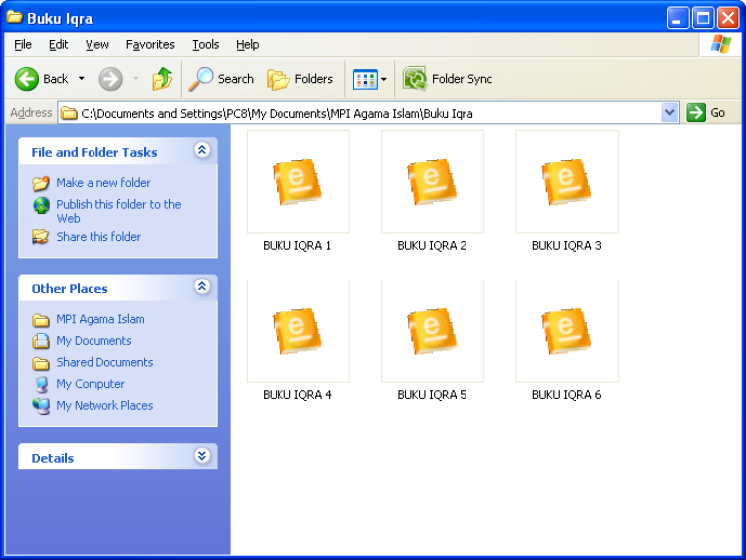Screen dimensions: 746x560
Task: Go to MPI Agama Islam folder link
Action: [x=100, y=319]
